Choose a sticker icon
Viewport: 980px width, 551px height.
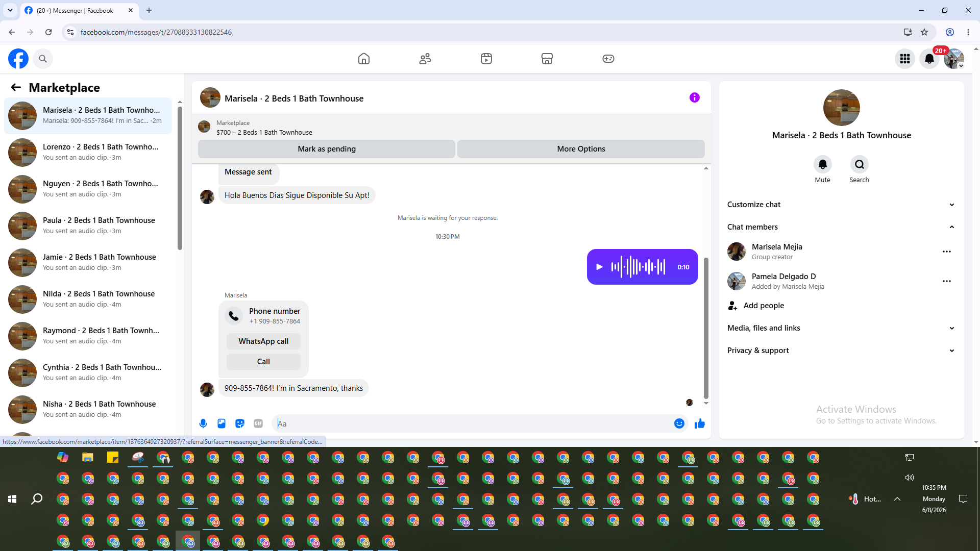(x=240, y=423)
